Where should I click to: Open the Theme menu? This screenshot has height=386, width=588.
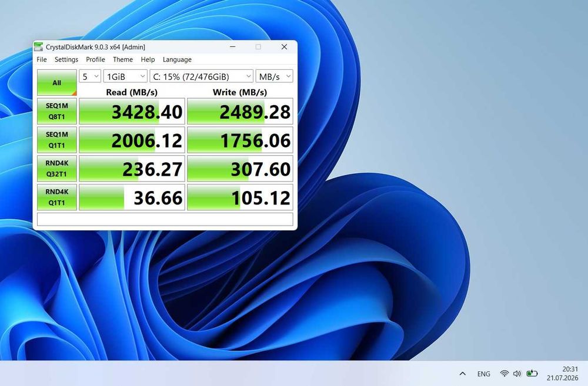(x=123, y=59)
